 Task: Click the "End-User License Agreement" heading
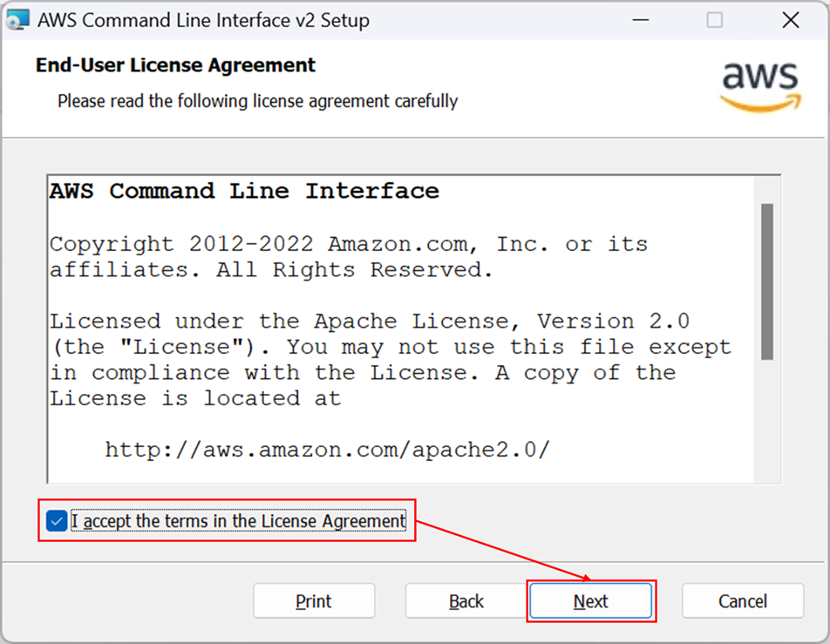pos(175,65)
